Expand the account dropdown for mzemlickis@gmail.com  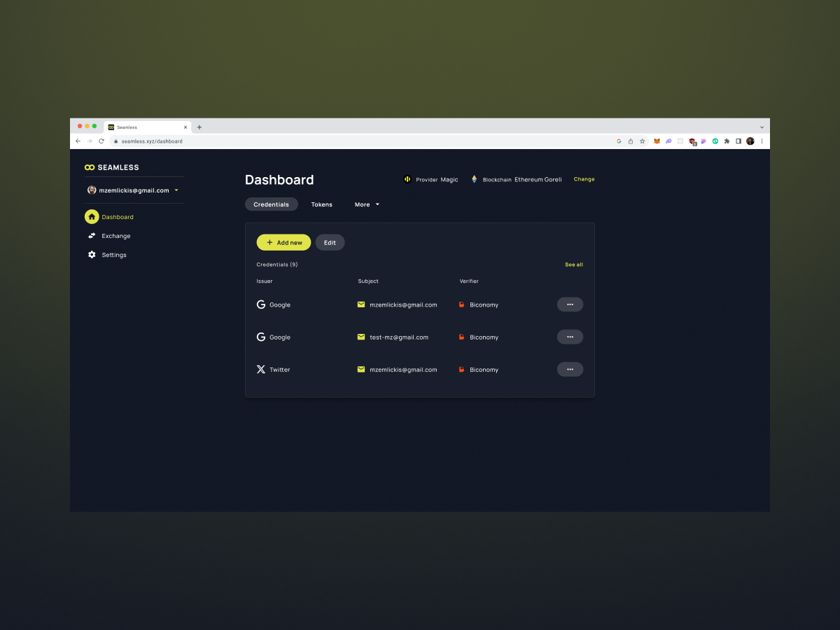[x=176, y=190]
